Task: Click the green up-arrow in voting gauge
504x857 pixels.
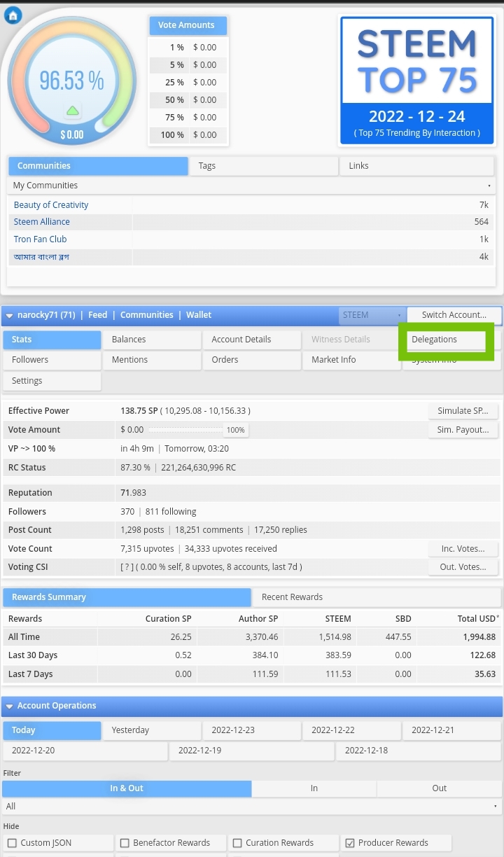Action: coord(72,111)
